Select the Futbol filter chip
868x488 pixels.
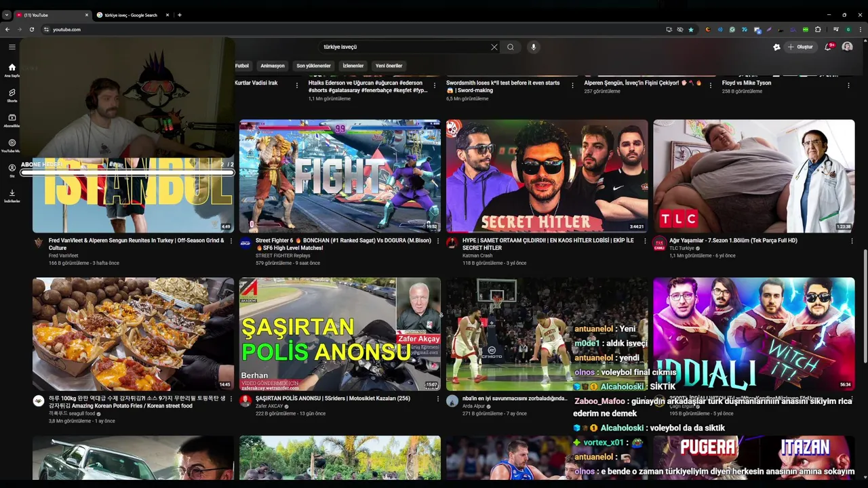(241, 66)
